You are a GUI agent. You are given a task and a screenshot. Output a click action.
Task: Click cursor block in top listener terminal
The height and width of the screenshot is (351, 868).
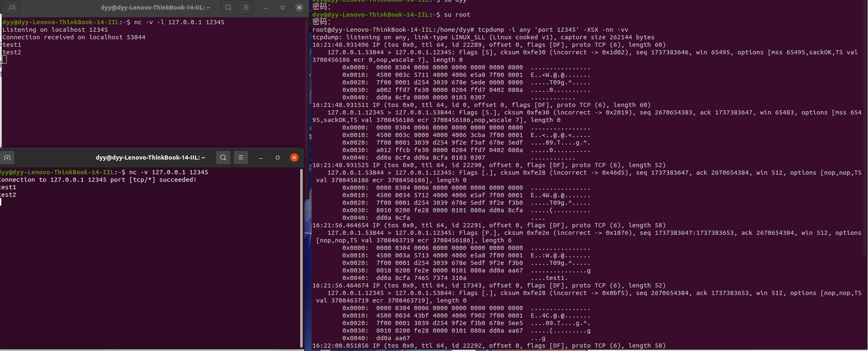pos(5,60)
